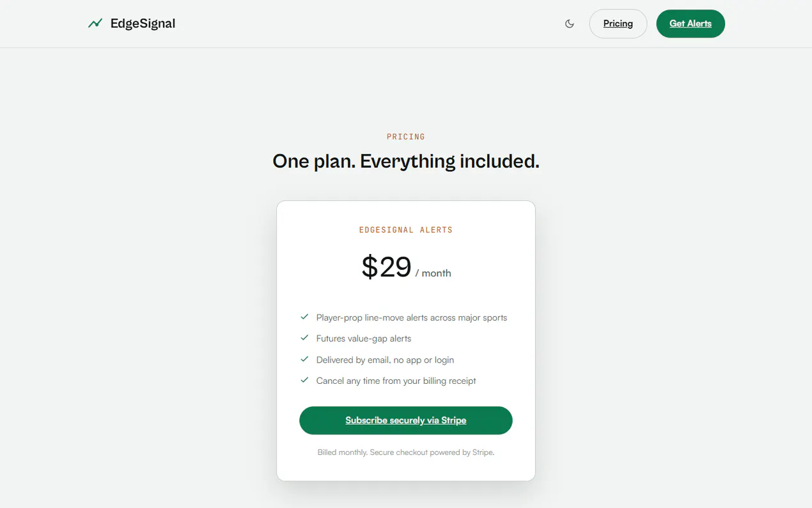The width and height of the screenshot is (812, 508).
Task: Toggle dark mode with the moon icon
Action: pyautogui.click(x=570, y=24)
